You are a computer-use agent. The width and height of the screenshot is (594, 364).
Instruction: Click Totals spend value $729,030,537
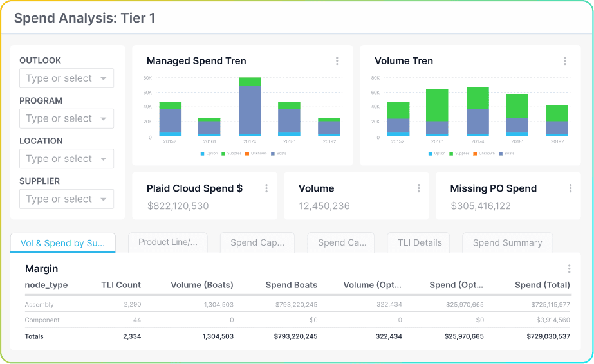(x=548, y=336)
